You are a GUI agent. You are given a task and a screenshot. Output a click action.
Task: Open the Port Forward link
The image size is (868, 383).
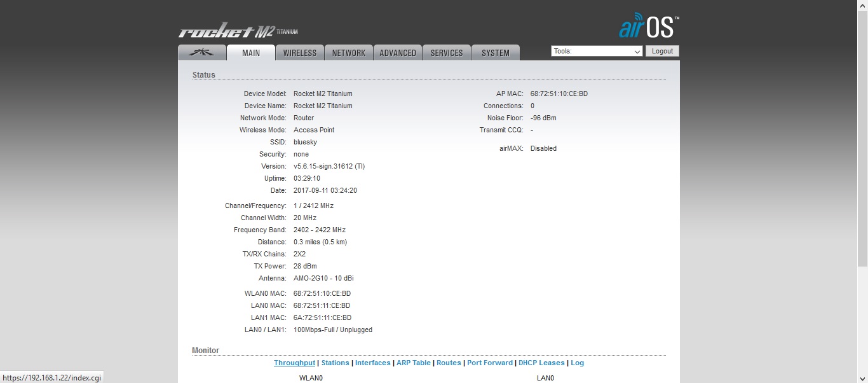pos(490,363)
